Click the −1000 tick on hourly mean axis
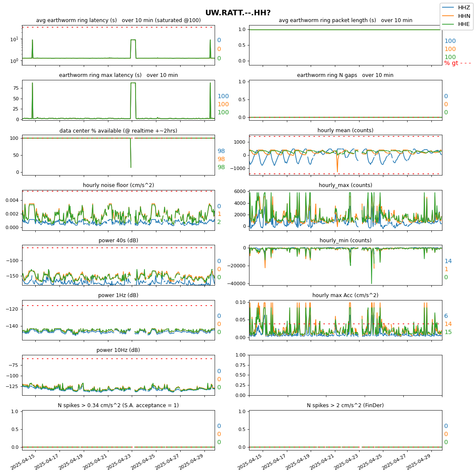The image size is (476, 476). pos(238,168)
